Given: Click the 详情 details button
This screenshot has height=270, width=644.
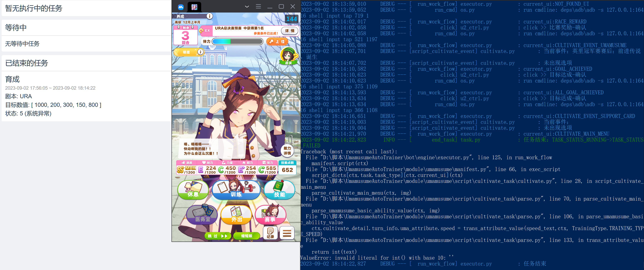Looking at the screenshot, I should 290,31.
